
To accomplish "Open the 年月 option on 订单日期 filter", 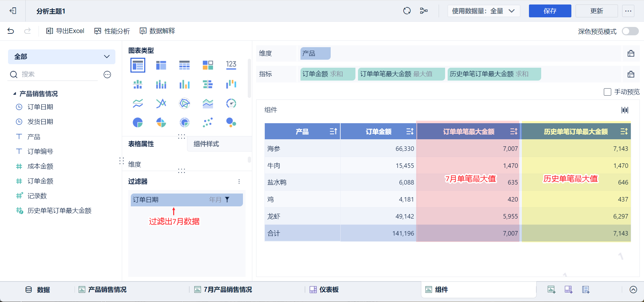I will 215,200.
